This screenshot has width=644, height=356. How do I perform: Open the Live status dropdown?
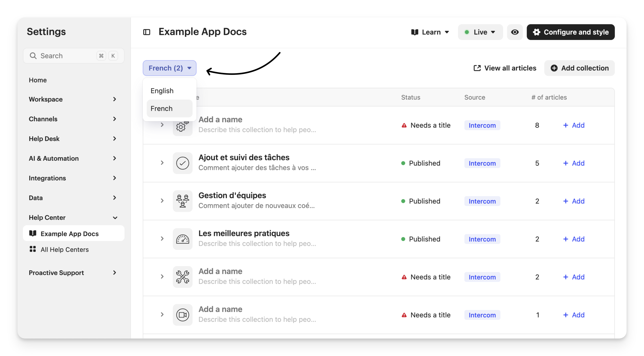coord(480,32)
